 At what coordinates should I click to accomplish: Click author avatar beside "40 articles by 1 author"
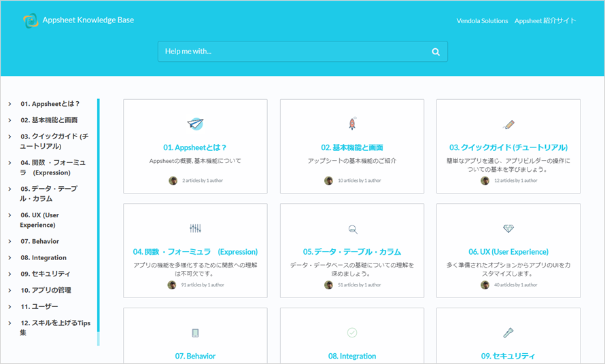[x=485, y=285]
